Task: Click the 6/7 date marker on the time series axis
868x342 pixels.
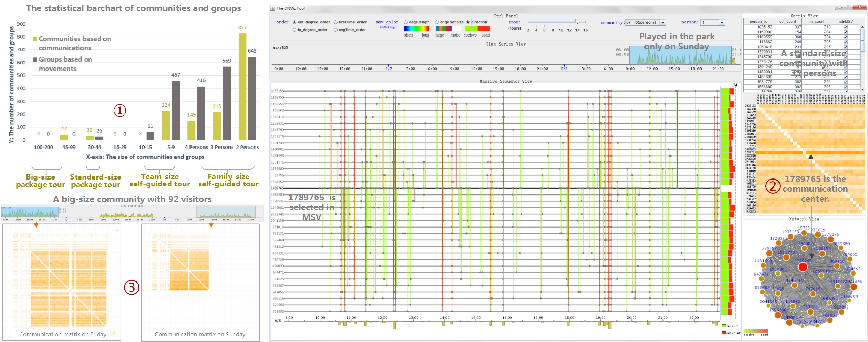Action: click(389, 69)
